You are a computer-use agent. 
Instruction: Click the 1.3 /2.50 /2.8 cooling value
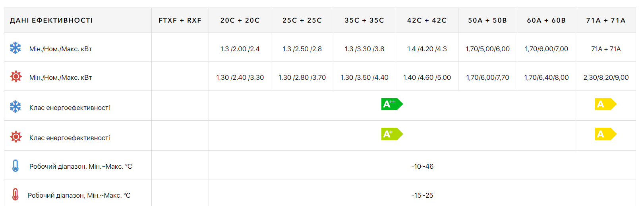pyautogui.click(x=302, y=49)
